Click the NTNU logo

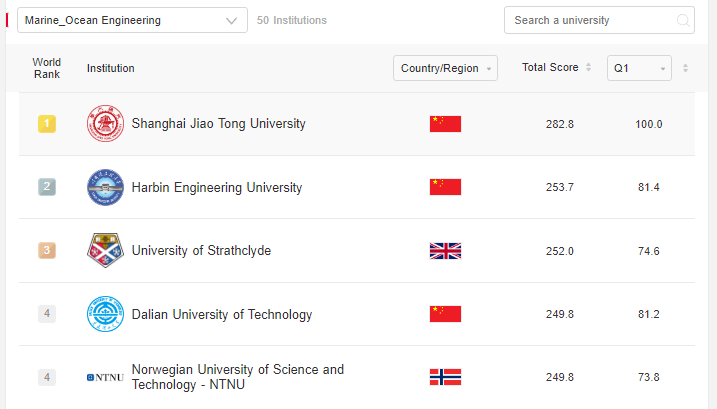[x=105, y=377]
